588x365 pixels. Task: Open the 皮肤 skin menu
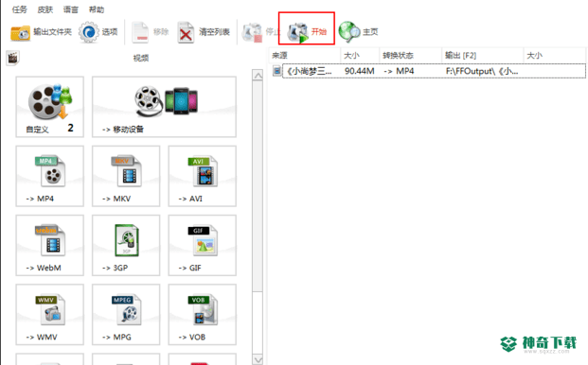(x=45, y=9)
